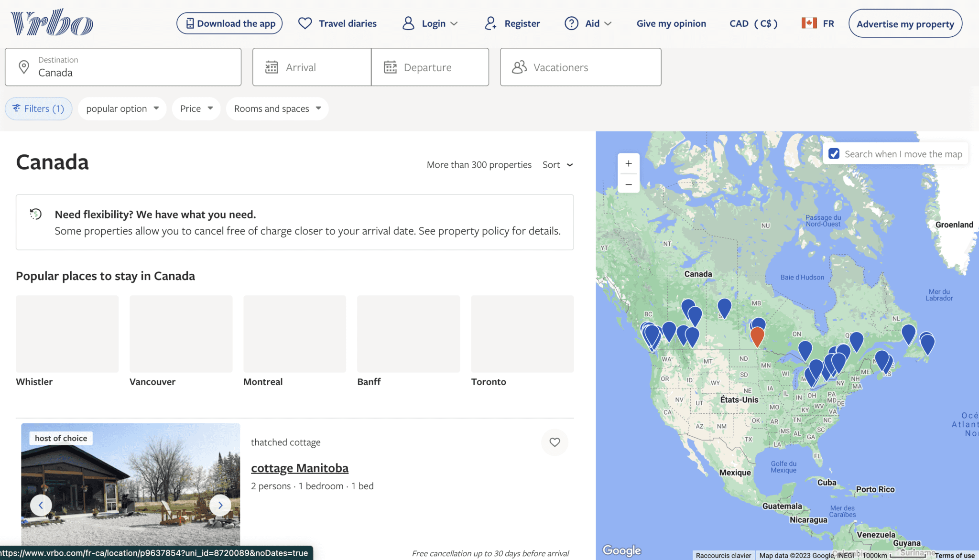Screen dimensions: 979x560
Task: Click the Free cancellation notice text
Action: (x=490, y=553)
